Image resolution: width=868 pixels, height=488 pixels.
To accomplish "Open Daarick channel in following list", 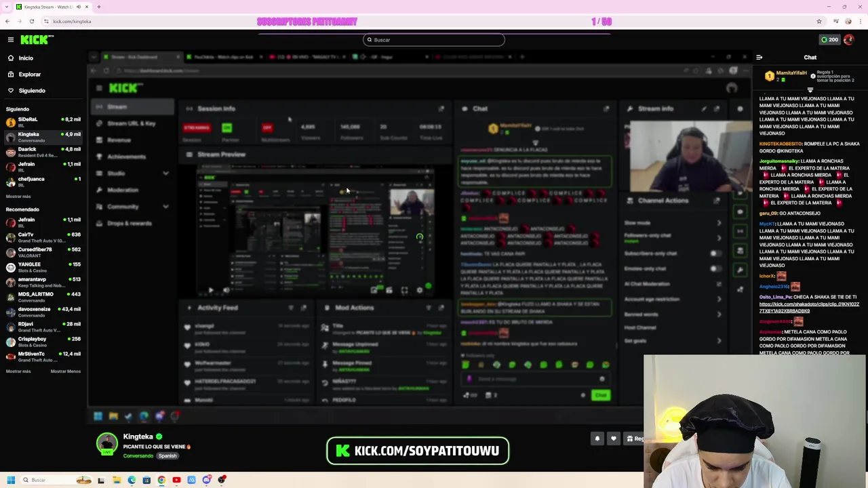I will click(43, 152).
